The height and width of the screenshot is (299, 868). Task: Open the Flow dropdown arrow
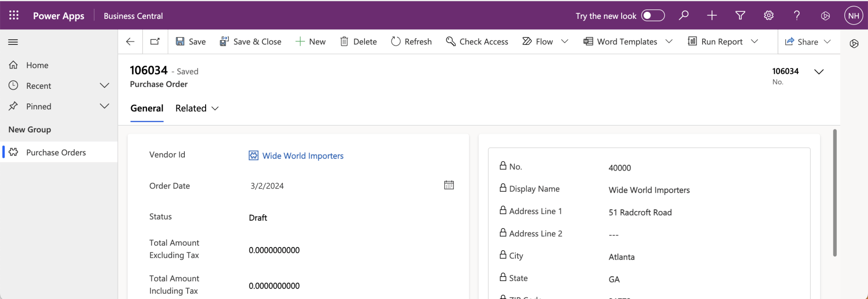564,42
